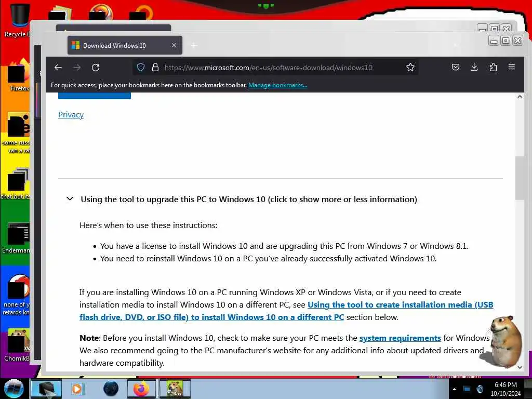This screenshot has height=399, width=532.
Task: View site security padlock info
Action: [155, 67]
